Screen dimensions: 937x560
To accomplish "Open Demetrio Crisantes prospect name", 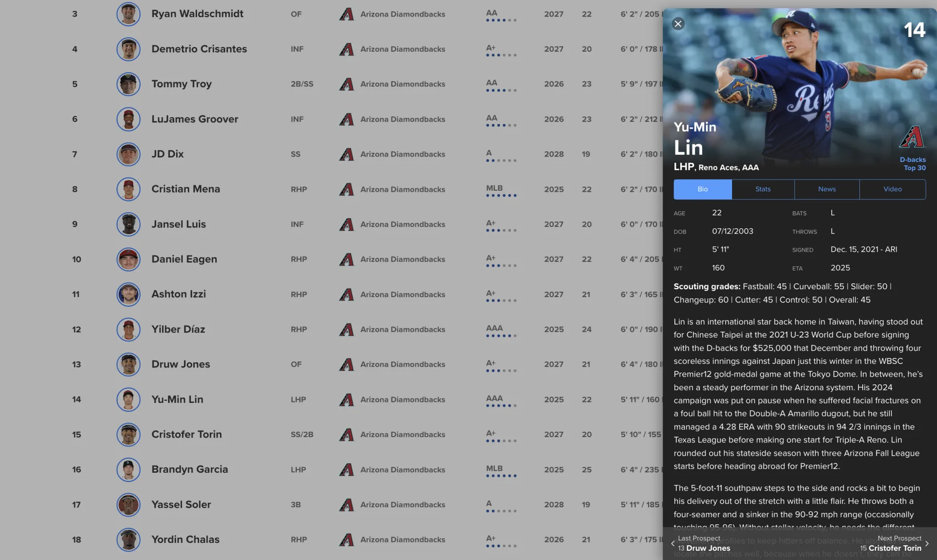I will (x=199, y=49).
